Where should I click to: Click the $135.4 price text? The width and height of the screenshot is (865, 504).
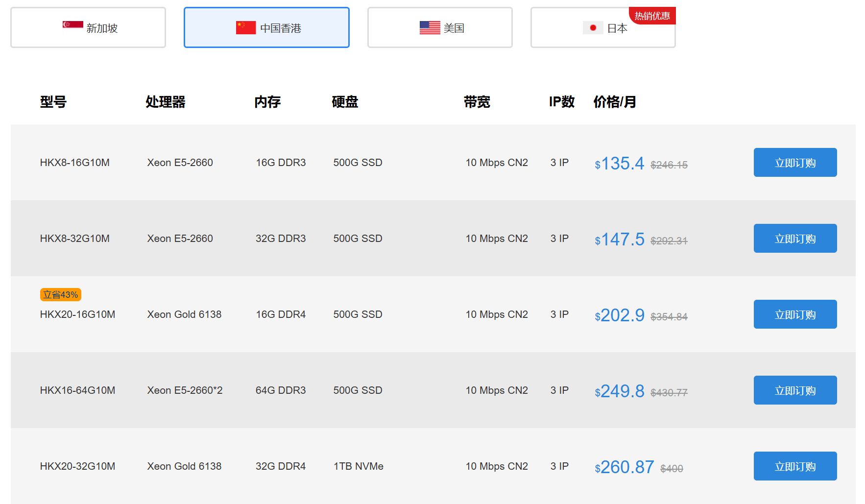coord(619,164)
